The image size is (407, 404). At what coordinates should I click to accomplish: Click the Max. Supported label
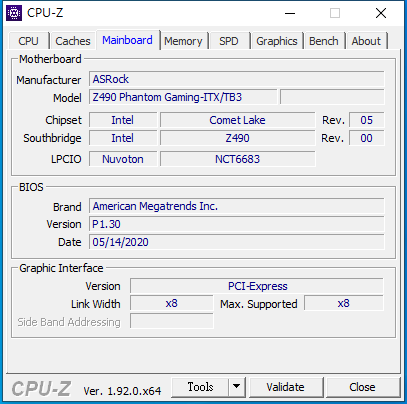click(x=259, y=304)
